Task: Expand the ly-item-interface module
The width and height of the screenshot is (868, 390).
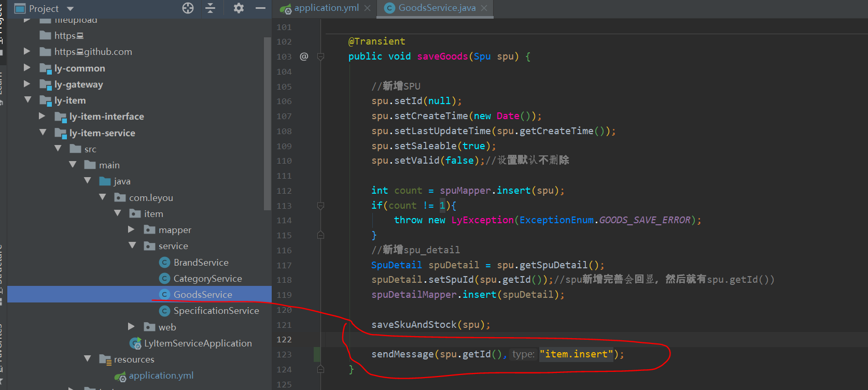Action: pyautogui.click(x=42, y=116)
